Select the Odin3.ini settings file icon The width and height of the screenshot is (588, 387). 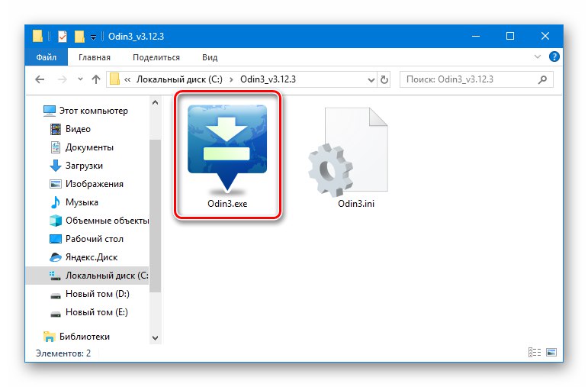(348, 152)
